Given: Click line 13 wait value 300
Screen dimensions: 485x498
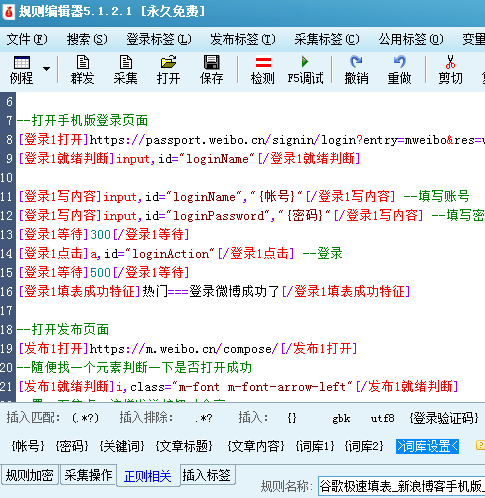Looking at the screenshot, I should pos(100,235).
